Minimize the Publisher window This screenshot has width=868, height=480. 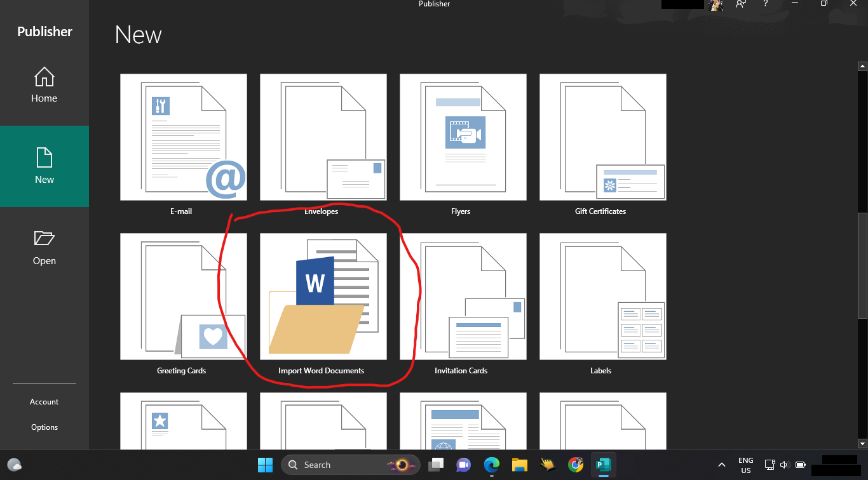pos(795,4)
